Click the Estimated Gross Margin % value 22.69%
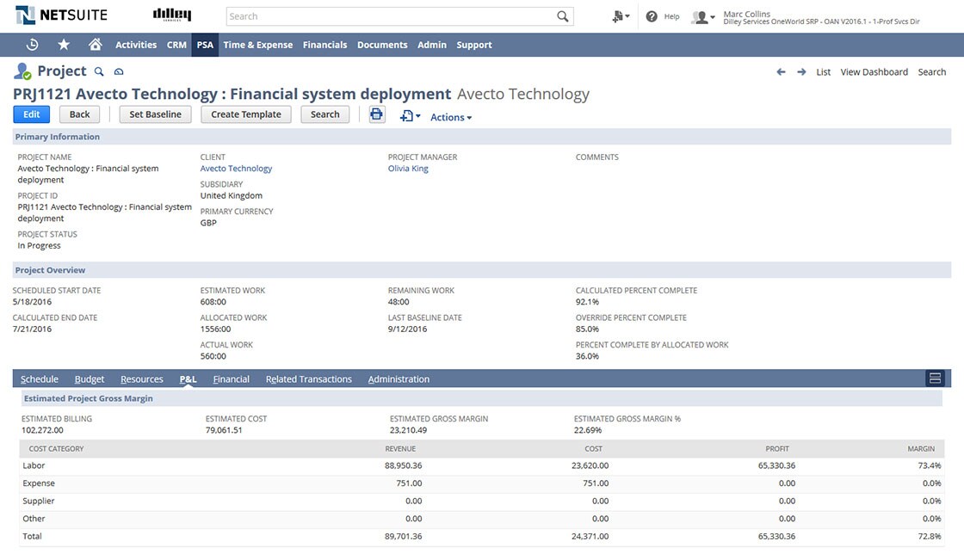The width and height of the screenshot is (964, 560). pyautogui.click(x=588, y=430)
